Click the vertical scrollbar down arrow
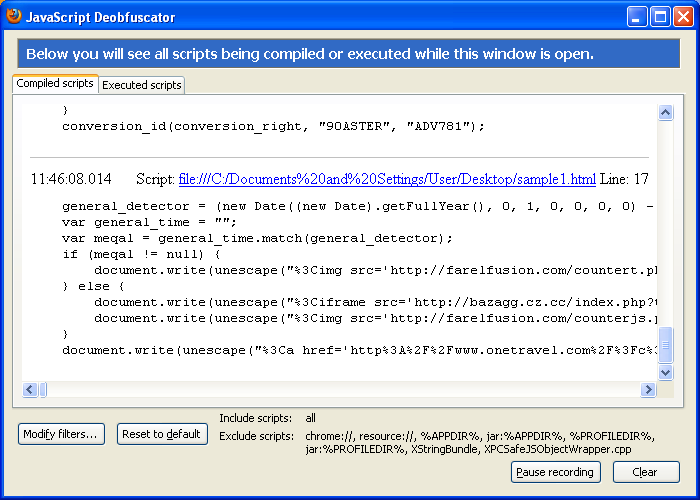 pyautogui.click(x=665, y=372)
